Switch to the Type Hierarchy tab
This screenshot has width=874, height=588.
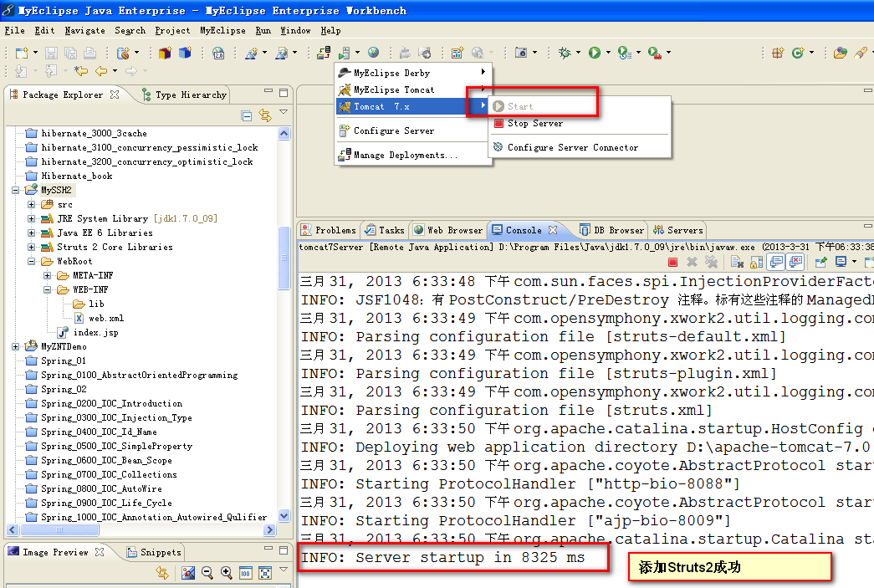(185, 95)
